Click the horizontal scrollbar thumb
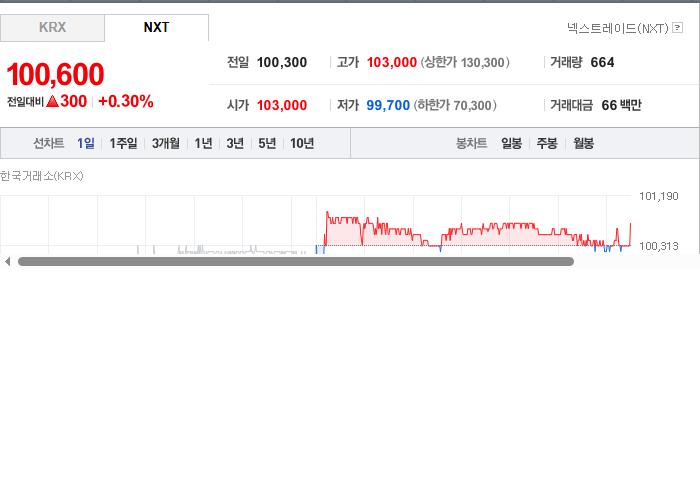Viewport: 700px width, 490px height. [296, 262]
